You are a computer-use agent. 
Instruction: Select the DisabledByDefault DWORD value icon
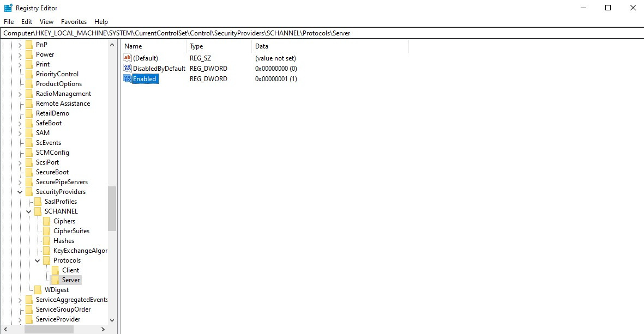[x=127, y=68]
